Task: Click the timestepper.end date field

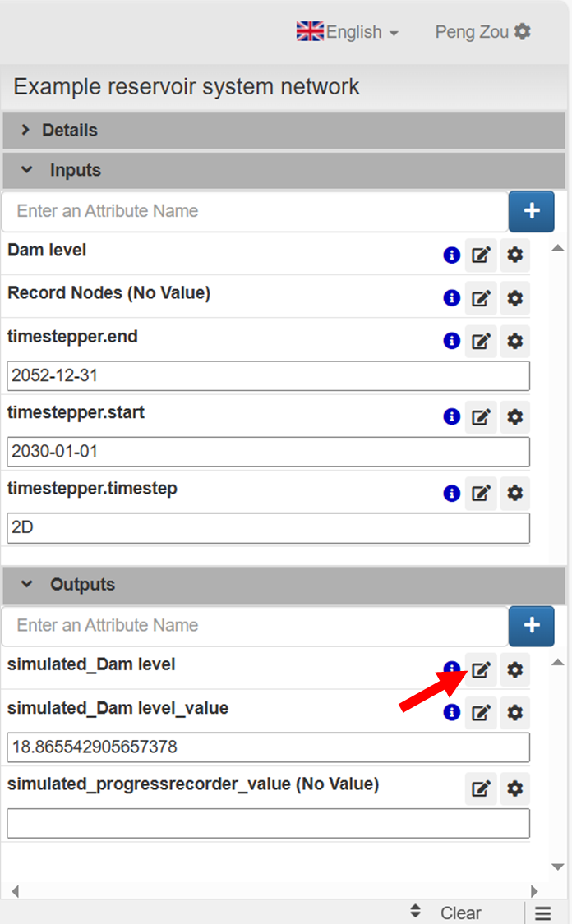Action: 268,376
